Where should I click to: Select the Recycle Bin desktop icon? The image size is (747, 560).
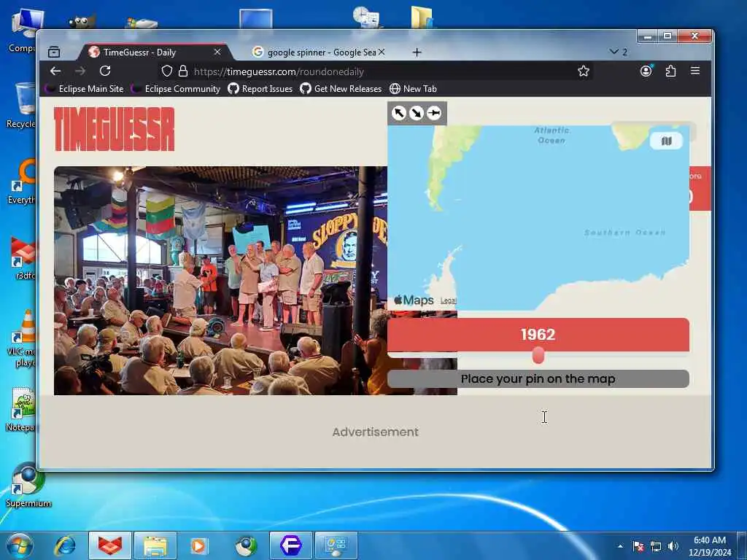(x=22, y=106)
